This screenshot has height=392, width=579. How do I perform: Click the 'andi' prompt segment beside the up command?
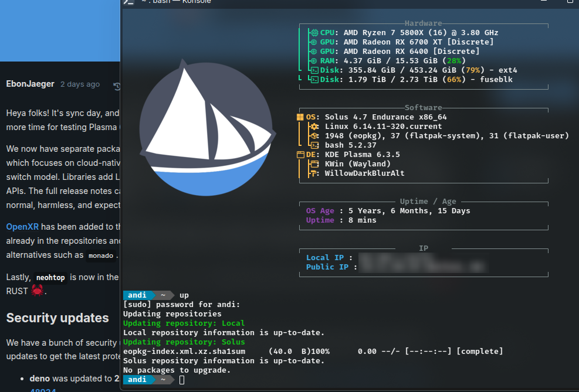137,295
